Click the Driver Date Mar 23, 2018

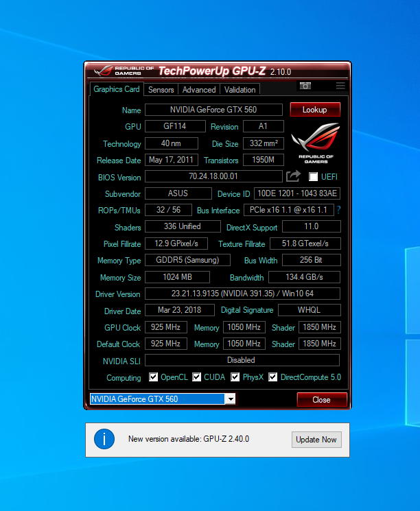(x=180, y=310)
